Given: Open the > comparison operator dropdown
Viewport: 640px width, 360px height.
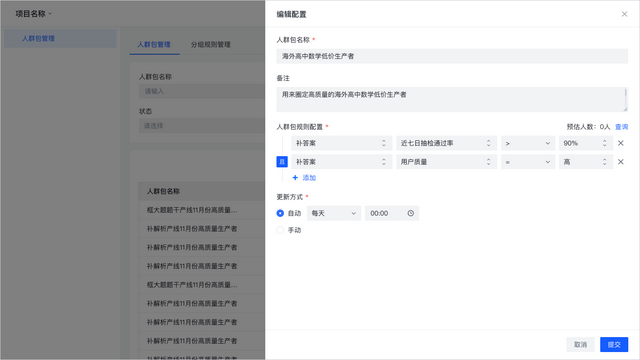Looking at the screenshot, I should 528,143.
